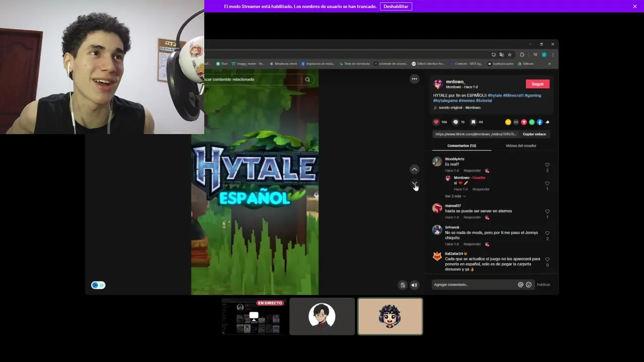The width and height of the screenshot is (644, 362).
Task: Reply to SrFranck's comment
Action: pos(472,244)
